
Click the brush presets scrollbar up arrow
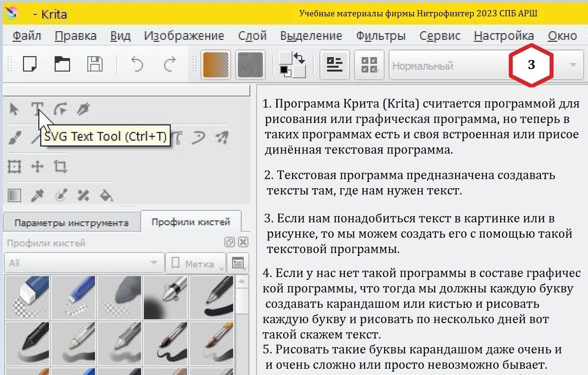tap(243, 281)
